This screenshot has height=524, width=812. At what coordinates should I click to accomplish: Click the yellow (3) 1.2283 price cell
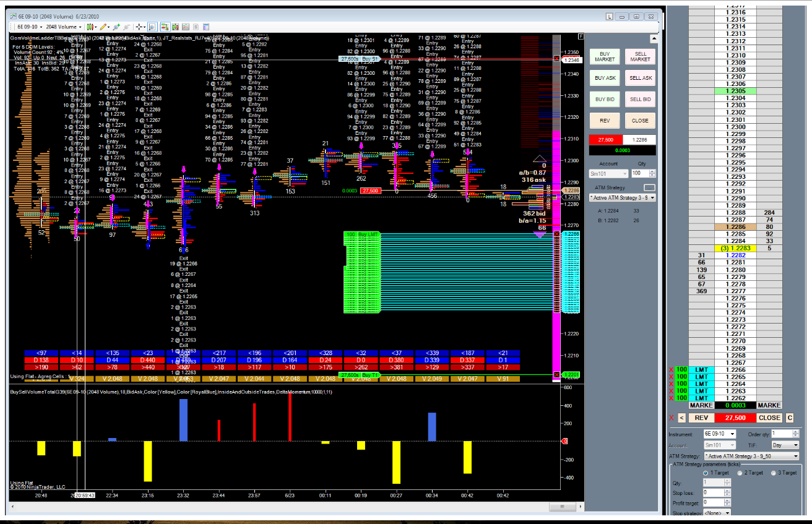(x=735, y=248)
